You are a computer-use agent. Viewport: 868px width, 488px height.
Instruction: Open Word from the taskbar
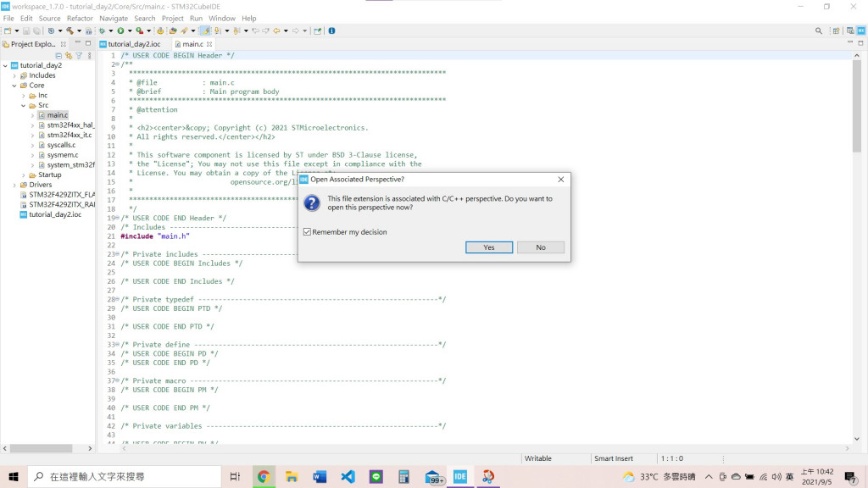tap(320, 476)
